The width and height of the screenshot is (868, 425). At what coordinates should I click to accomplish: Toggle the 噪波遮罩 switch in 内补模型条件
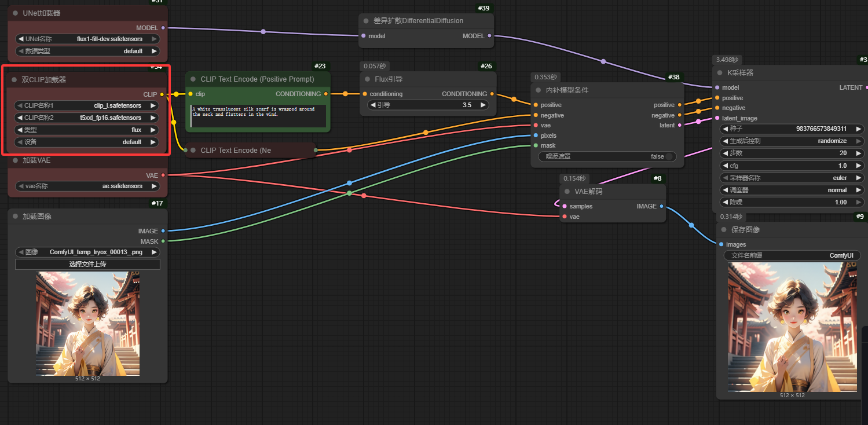[x=669, y=156]
